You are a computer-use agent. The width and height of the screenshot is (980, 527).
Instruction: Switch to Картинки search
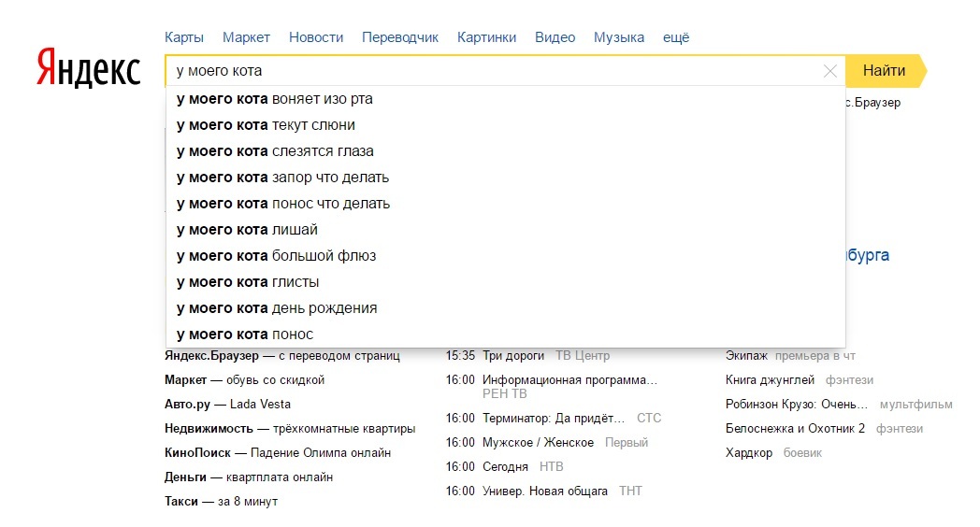pyautogui.click(x=486, y=37)
